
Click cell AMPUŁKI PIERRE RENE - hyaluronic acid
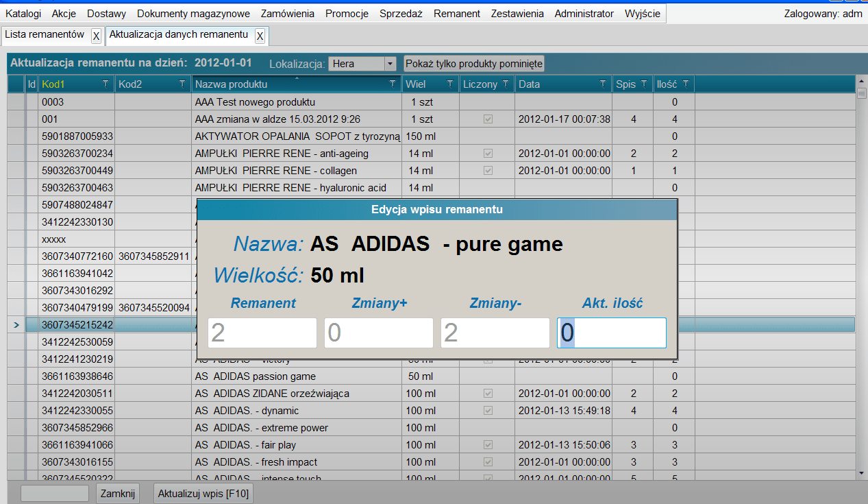[297, 188]
